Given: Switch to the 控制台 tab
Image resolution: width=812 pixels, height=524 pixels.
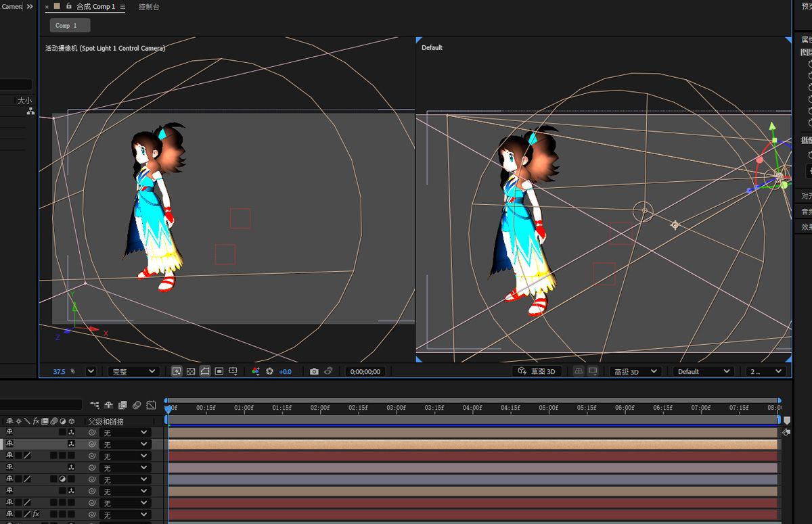Looking at the screenshot, I should pyautogui.click(x=149, y=7).
